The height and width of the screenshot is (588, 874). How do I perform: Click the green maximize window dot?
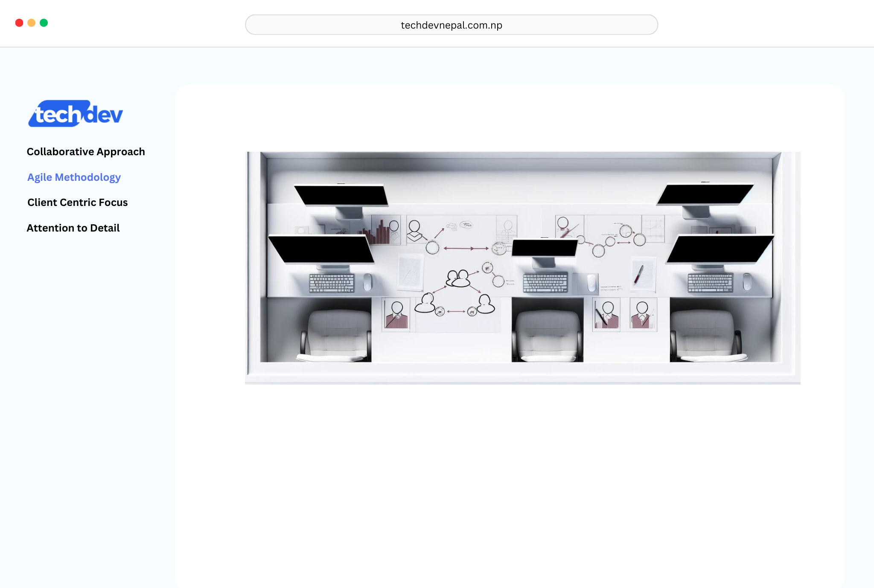(x=44, y=23)
